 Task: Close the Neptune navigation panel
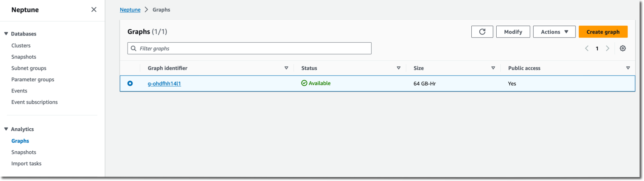coord(94,10)
